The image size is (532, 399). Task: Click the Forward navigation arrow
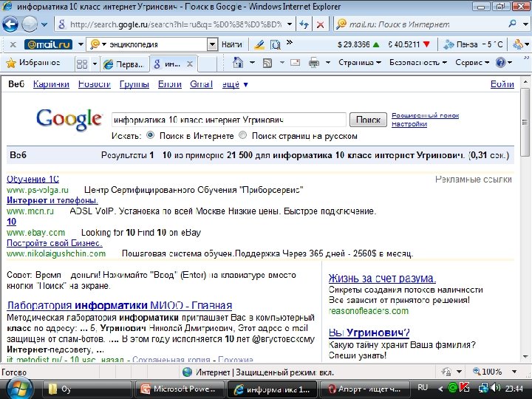tap(30, 24)
